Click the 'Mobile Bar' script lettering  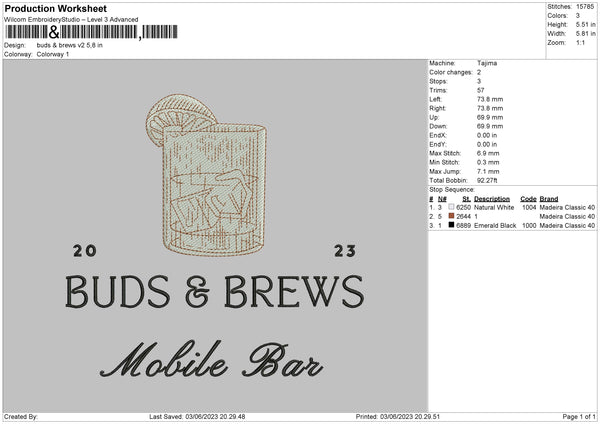(212, 360)
